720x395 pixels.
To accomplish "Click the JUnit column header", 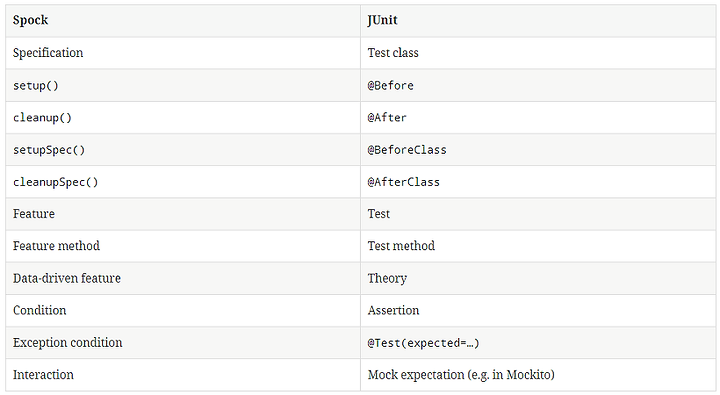I will 382,20.
